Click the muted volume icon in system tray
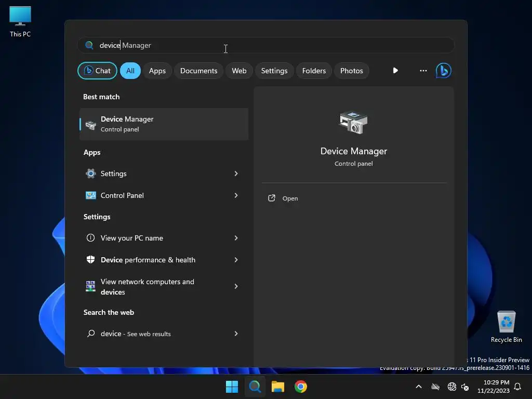This screenshot has width=532, height=399. 465,387
